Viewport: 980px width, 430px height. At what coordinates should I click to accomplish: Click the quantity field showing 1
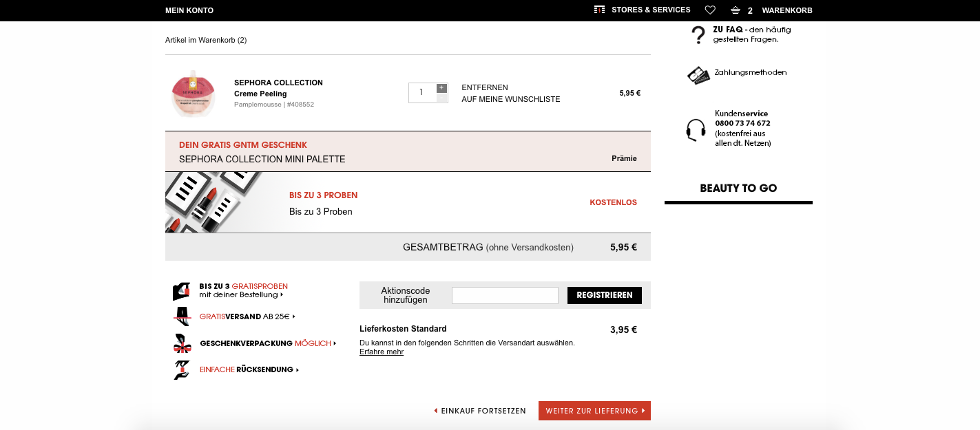[422, 93]
